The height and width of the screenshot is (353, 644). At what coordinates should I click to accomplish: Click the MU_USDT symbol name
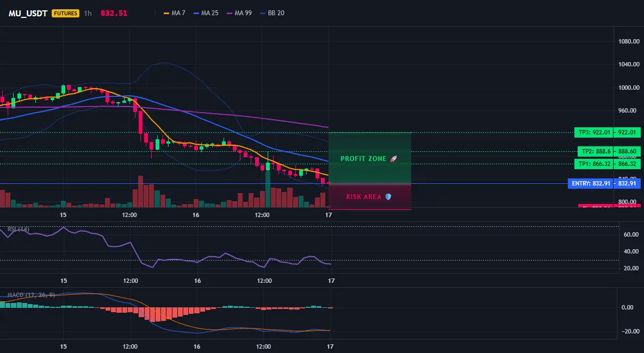(x=28, y=13)
